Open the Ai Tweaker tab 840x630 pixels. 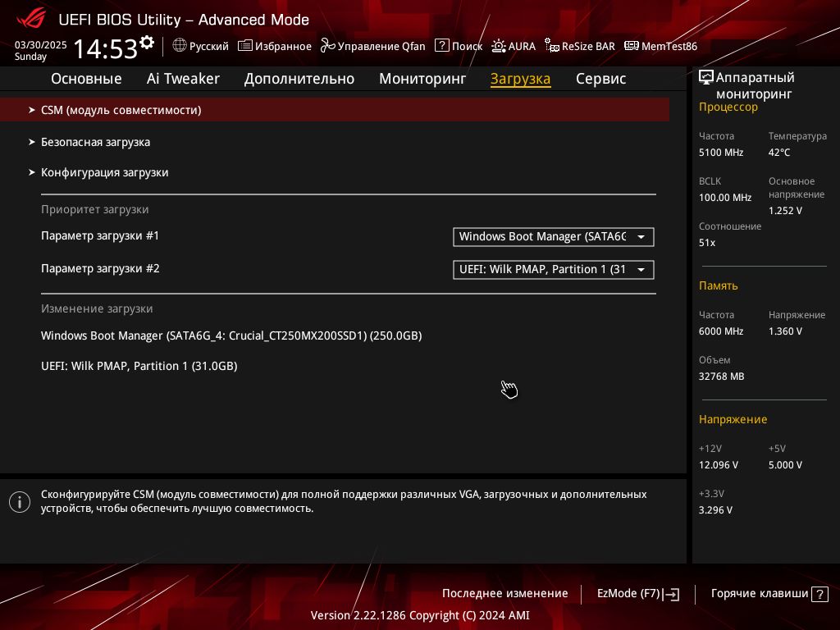pyautogui.click(x=183, y=79)
